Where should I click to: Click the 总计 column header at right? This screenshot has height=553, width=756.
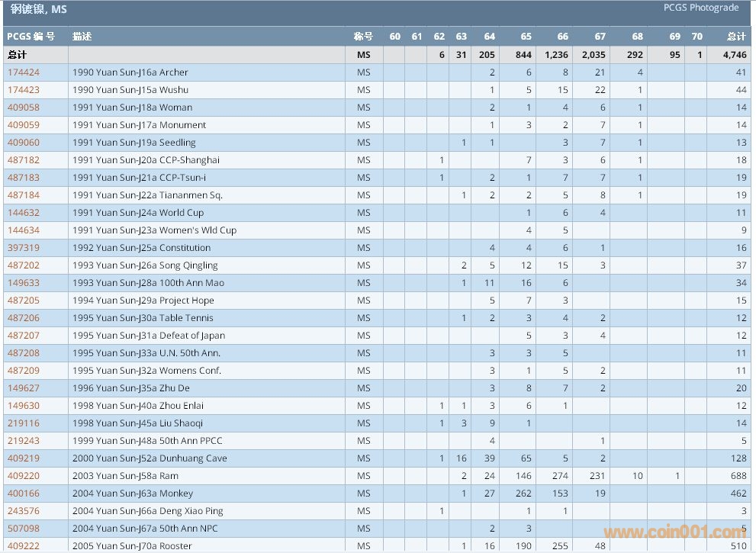tap(736, 37)
